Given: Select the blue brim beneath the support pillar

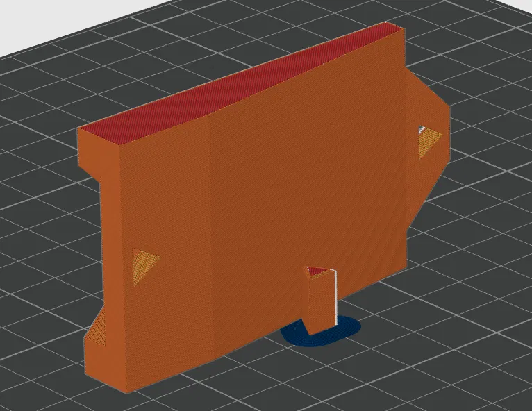Looking at the screenshot, I should (321, 333).
